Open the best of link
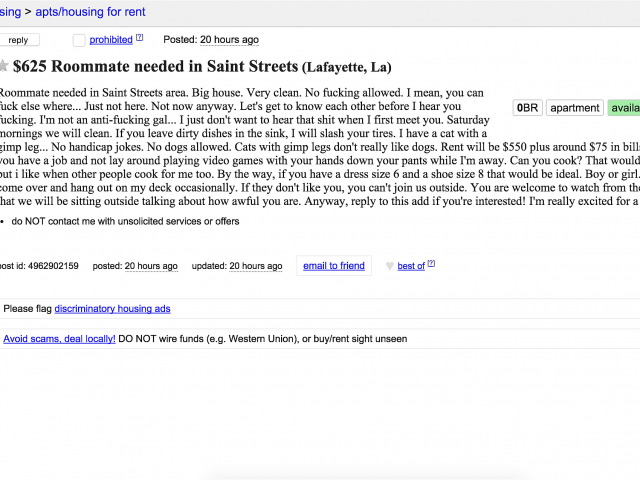This screenshot has height=480, width=640. (x=411, y=266)
